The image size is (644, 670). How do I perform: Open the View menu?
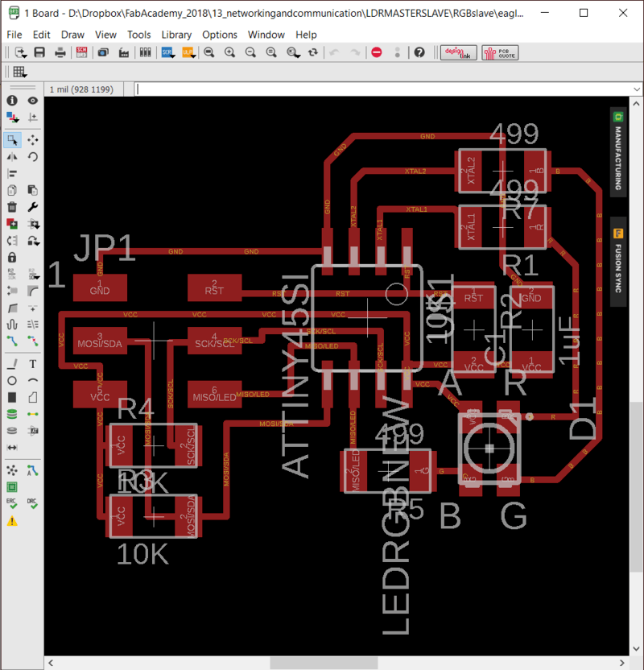click(105, 35)
